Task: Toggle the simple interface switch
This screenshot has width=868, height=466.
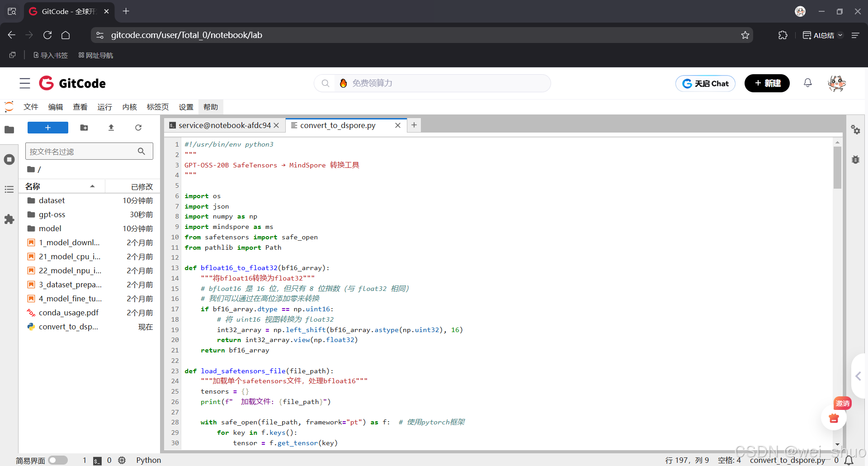Action: [x=58, y=460]
